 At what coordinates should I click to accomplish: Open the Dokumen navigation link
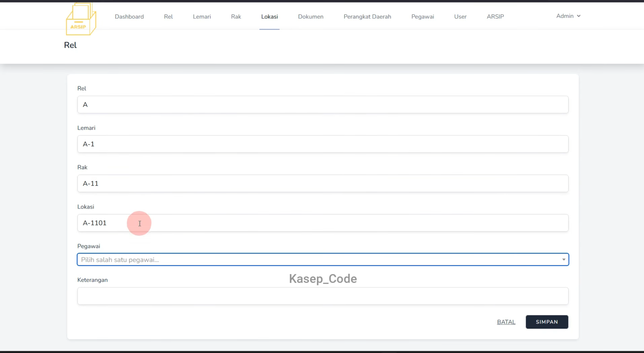pyautogui.click(x=311, y=17)
